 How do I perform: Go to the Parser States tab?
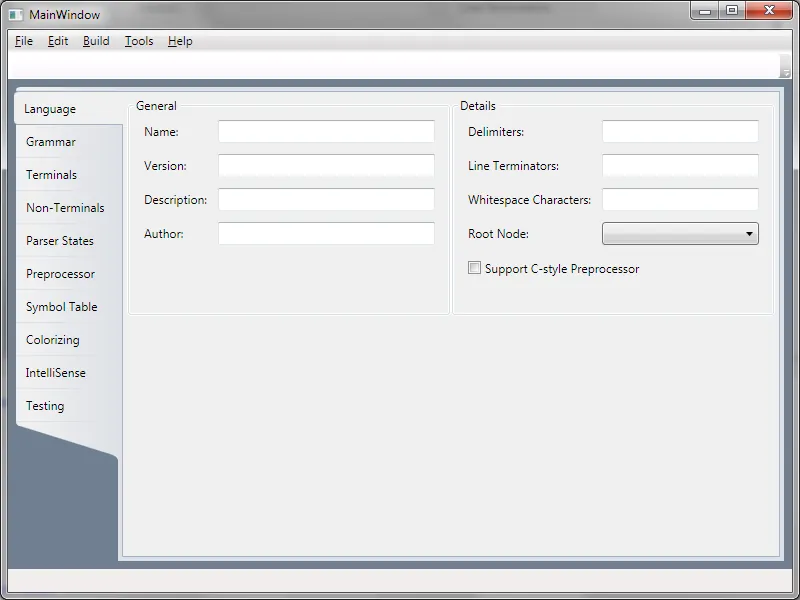point(69,241)
